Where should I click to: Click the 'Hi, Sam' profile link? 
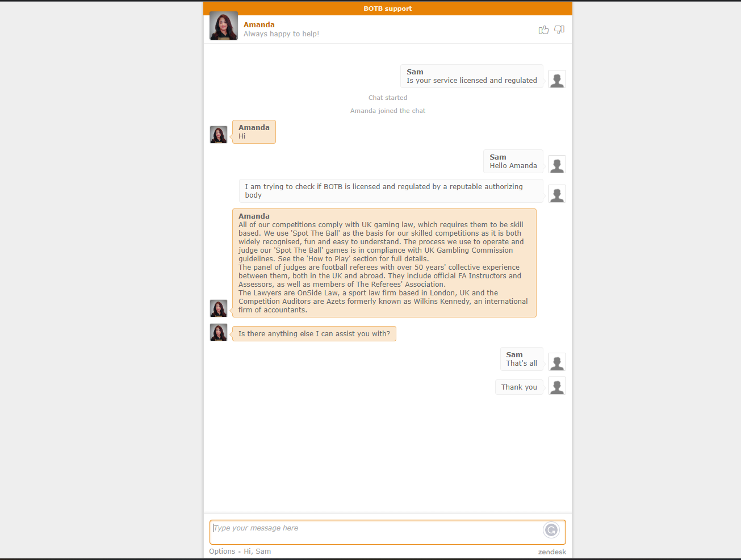click(x=257, y=551)
